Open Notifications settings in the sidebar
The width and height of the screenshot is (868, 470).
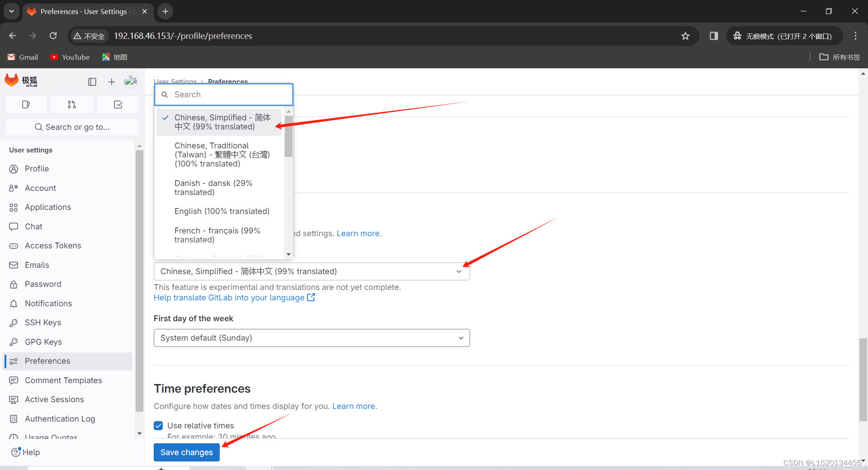(48, 303)
